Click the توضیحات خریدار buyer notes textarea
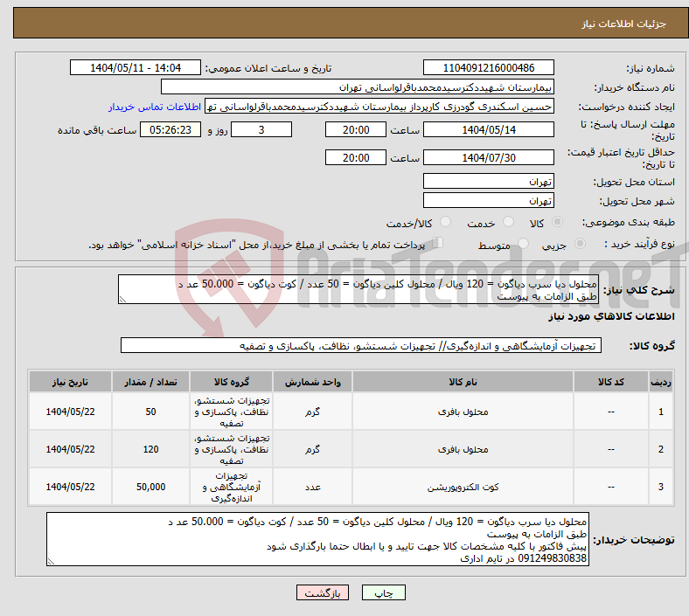The image size is (689, 616). tap(317, 539)
